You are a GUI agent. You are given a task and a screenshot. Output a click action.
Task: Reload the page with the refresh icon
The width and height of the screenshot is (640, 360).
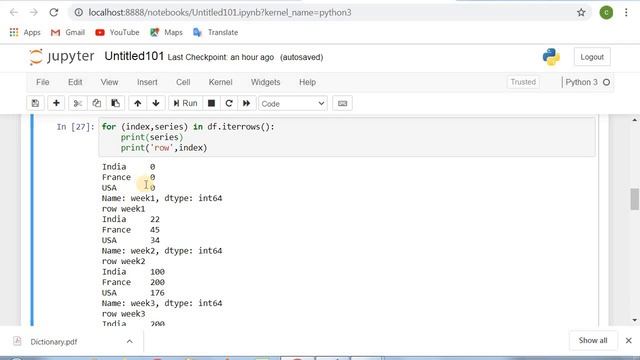point(53,13)
